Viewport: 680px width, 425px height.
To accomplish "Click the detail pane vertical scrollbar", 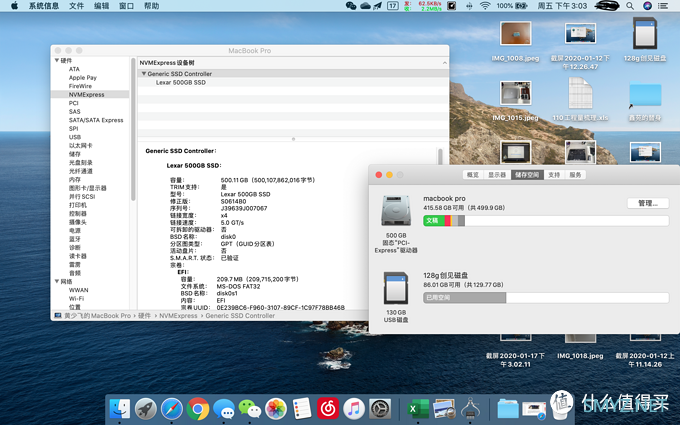I will tap(440, 157).
